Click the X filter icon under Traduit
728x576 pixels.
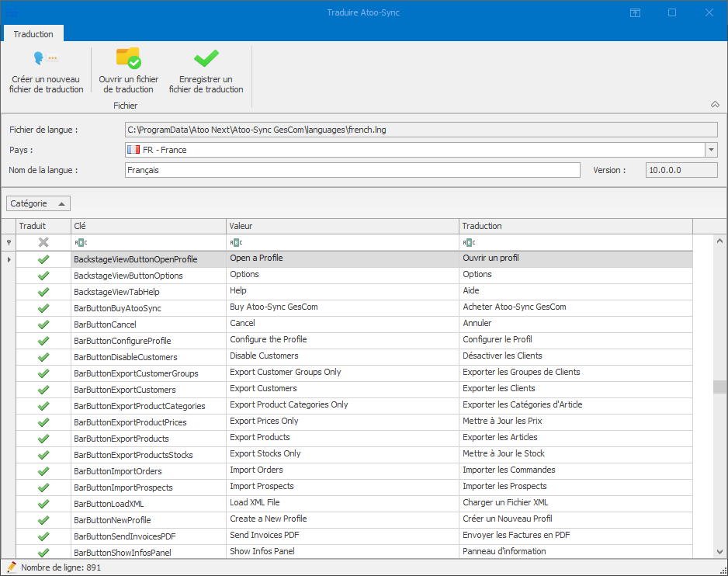(43, 242)
